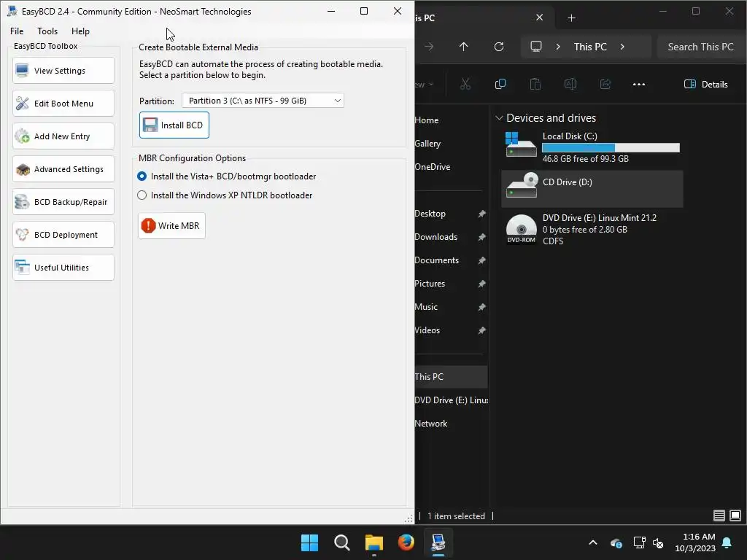Select Vista+ BCD/bootmgr bootloader option
Screen dimensions: 747x560
pyautogui.click(x=226, y=176)
